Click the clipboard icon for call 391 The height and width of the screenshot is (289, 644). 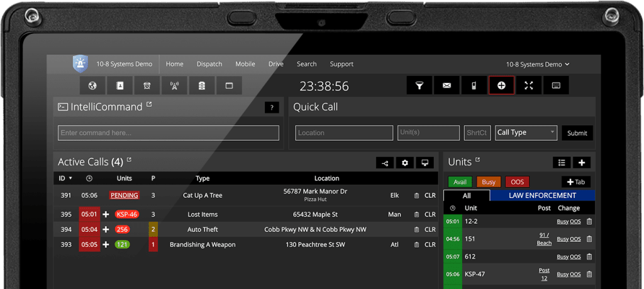point(416,196)
